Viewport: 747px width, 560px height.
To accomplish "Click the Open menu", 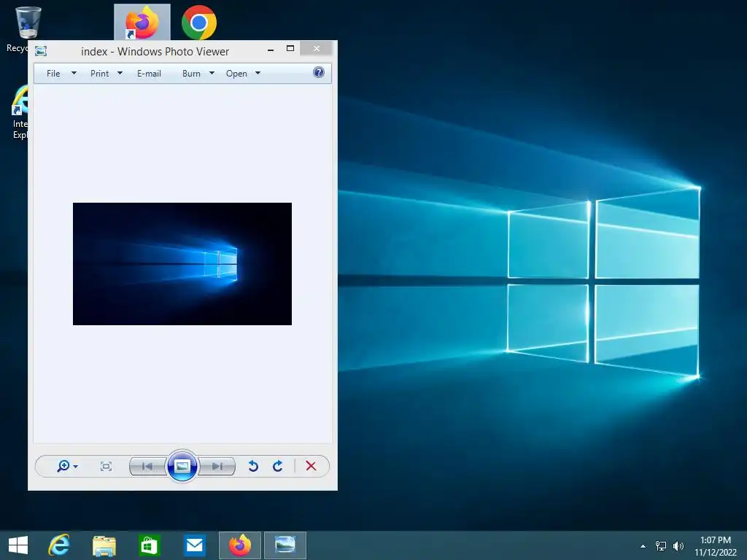I will pos(236,74).
